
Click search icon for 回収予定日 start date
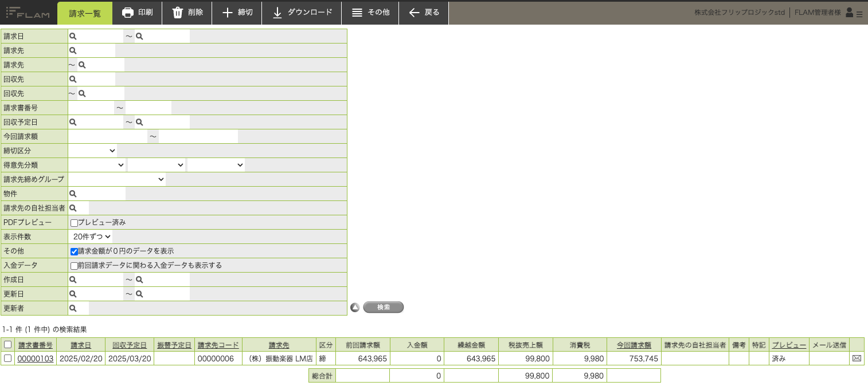[x=73, y=122]
